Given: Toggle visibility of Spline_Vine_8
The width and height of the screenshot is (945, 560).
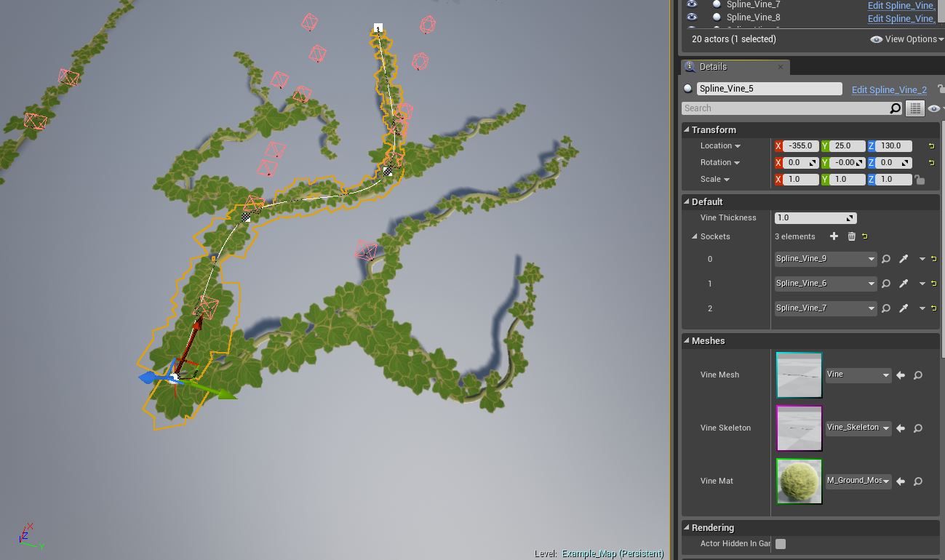Looking at the screenshot, I should pos(692,17).
